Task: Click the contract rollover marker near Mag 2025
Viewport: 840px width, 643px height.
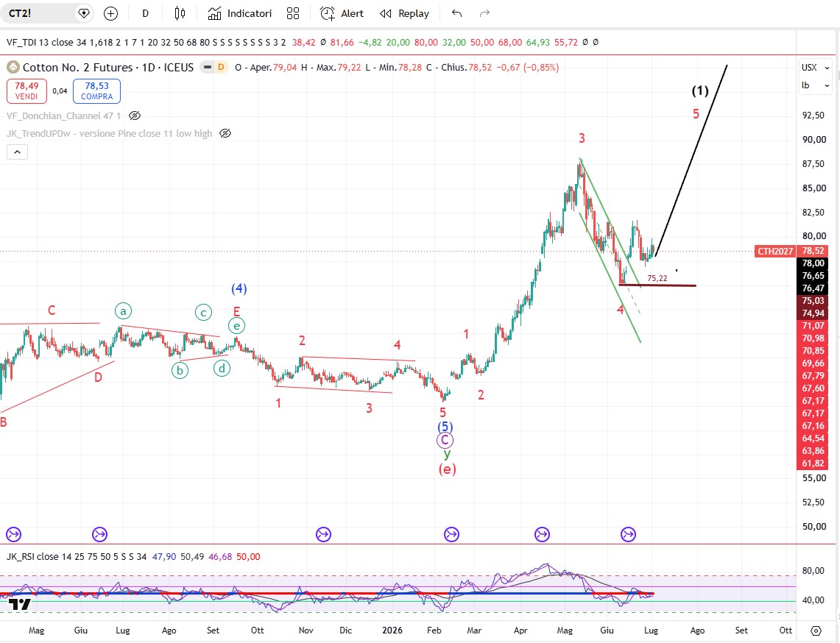Action: (13, 534)
